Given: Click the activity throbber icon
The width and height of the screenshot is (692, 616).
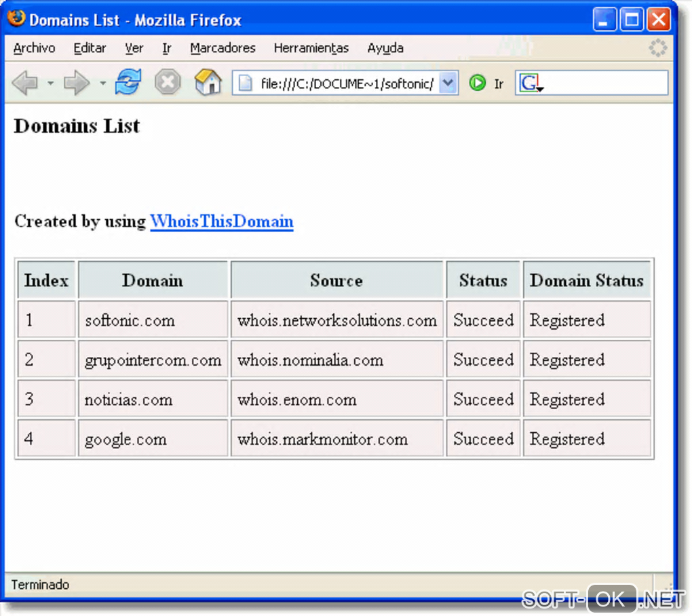Looking at the screenshot, I should tap(657, 47).
